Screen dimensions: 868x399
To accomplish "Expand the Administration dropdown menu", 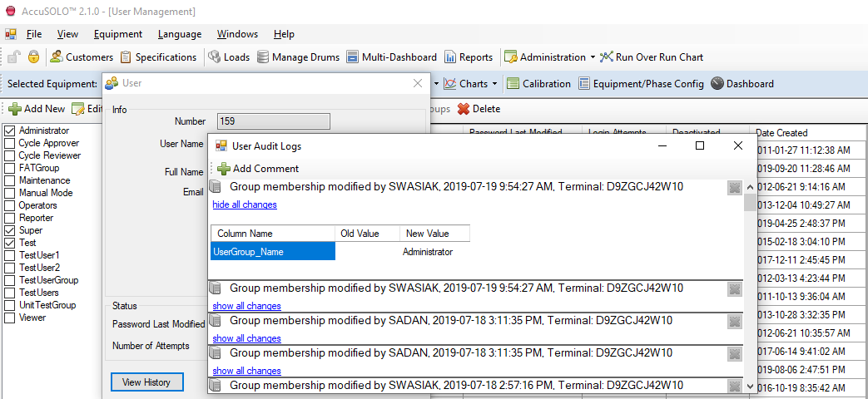I will click(593, 58).
